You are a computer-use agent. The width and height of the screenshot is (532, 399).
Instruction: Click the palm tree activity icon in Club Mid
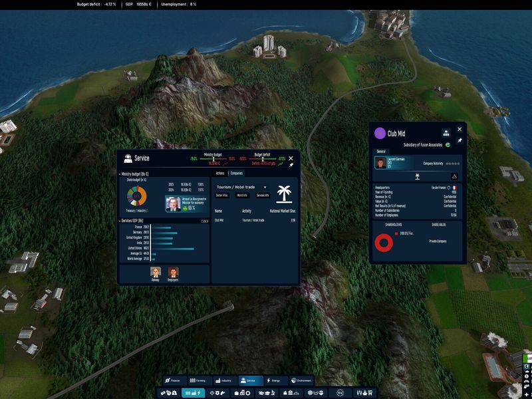click(418, 176)
